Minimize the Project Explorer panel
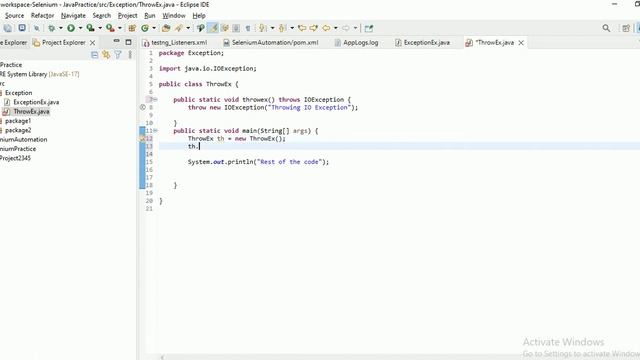 pyautogui.click(x=116, y=41)
